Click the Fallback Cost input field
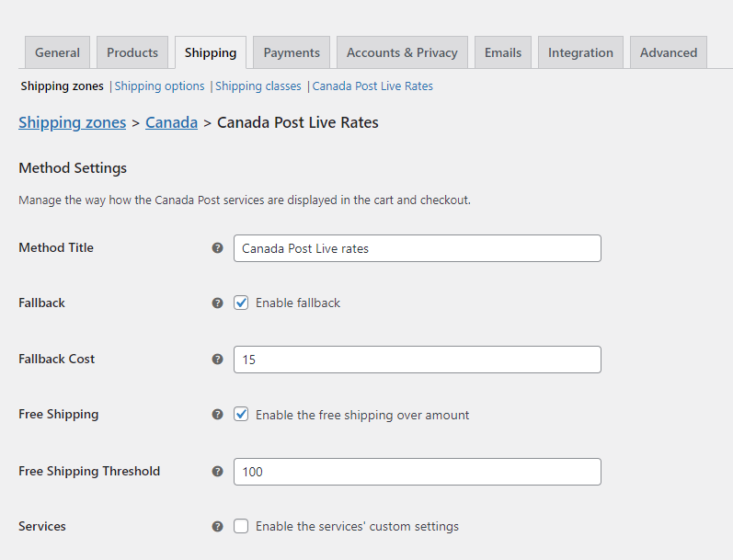Screen dimensions: 733x560 click(418, 360)
